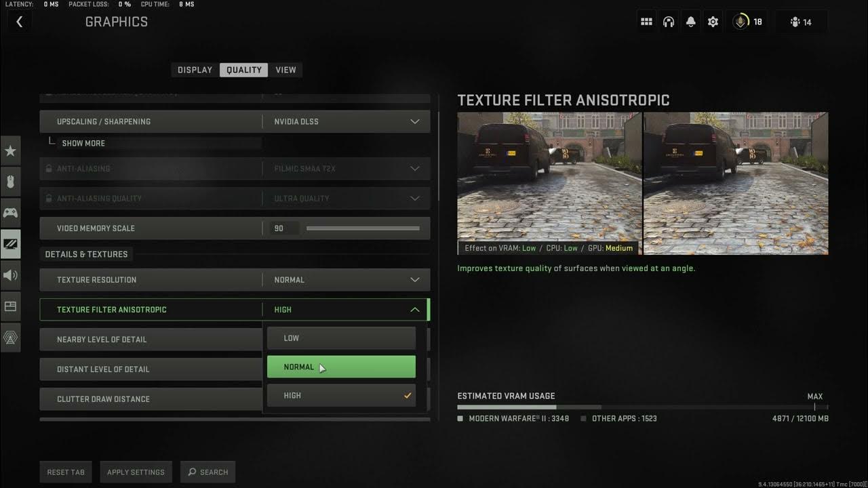Open notifications bell icon
Screen dimensions: 868x488
[691, 22]
